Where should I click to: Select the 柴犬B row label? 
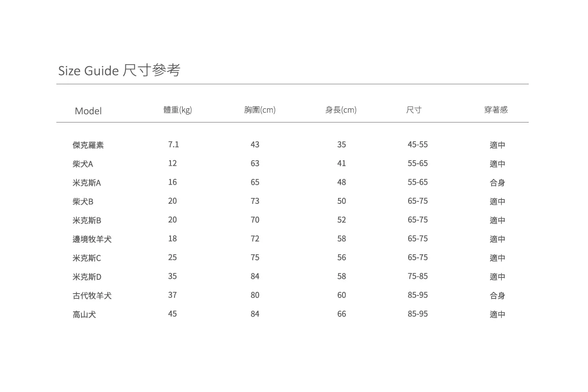point(83,201)
